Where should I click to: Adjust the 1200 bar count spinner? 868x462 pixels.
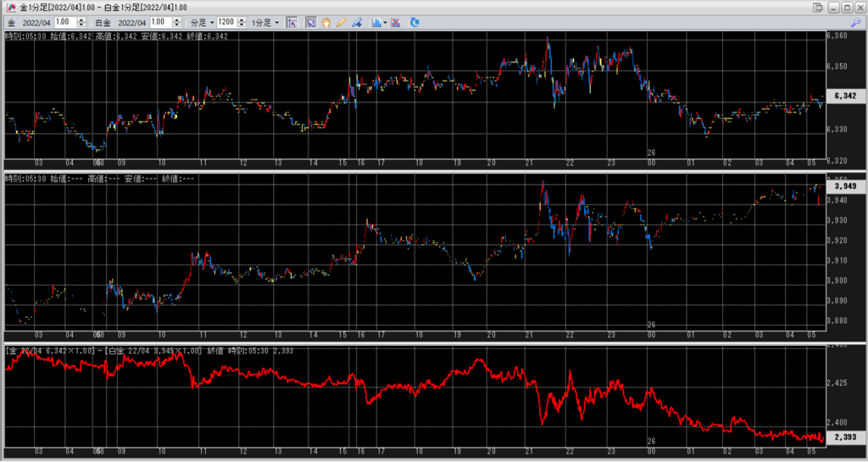point(241,22)
